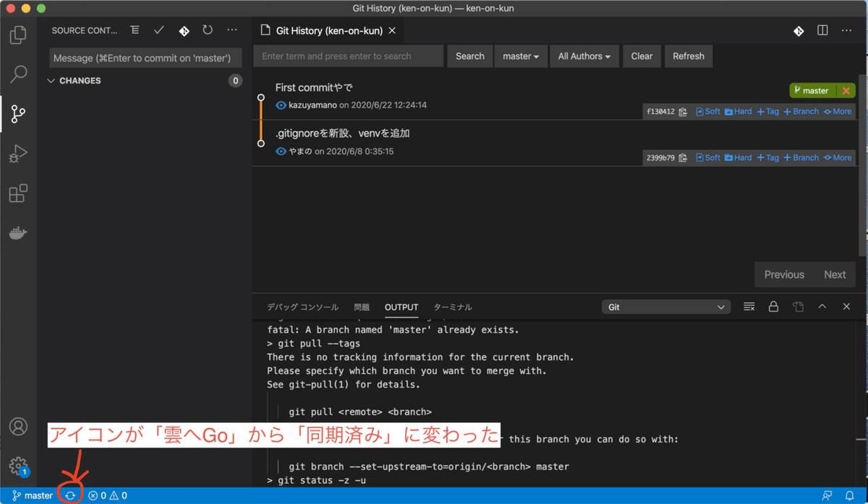
Task: Go to the Next page of commits
Action: pyautogui.click(x=835, y=275)
